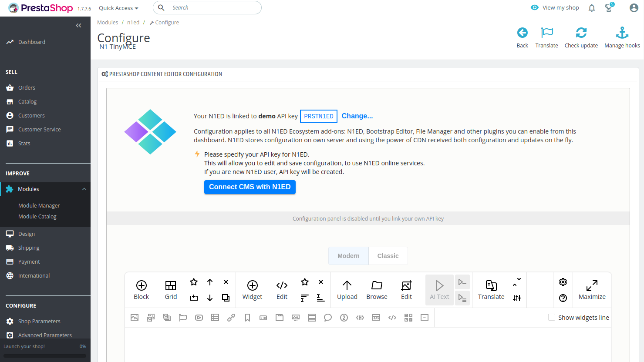
Task: Click the editor help question mark icon
Action: [563, 298]
